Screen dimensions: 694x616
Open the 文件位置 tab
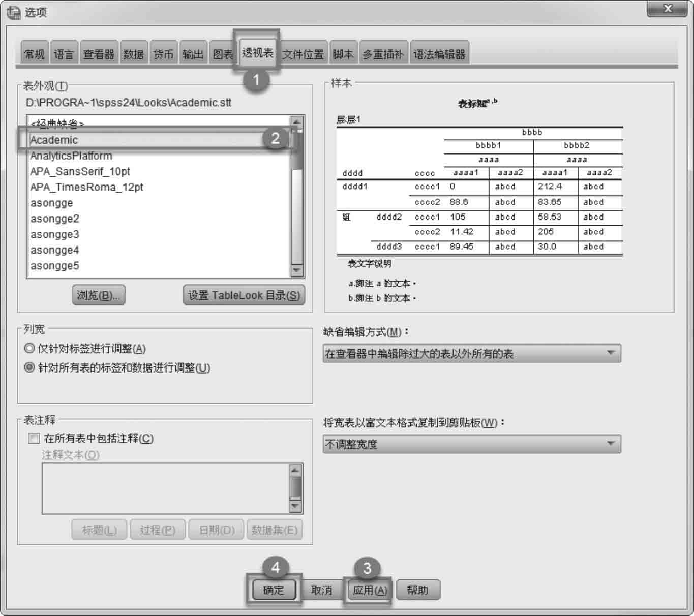tap(303, 54)
